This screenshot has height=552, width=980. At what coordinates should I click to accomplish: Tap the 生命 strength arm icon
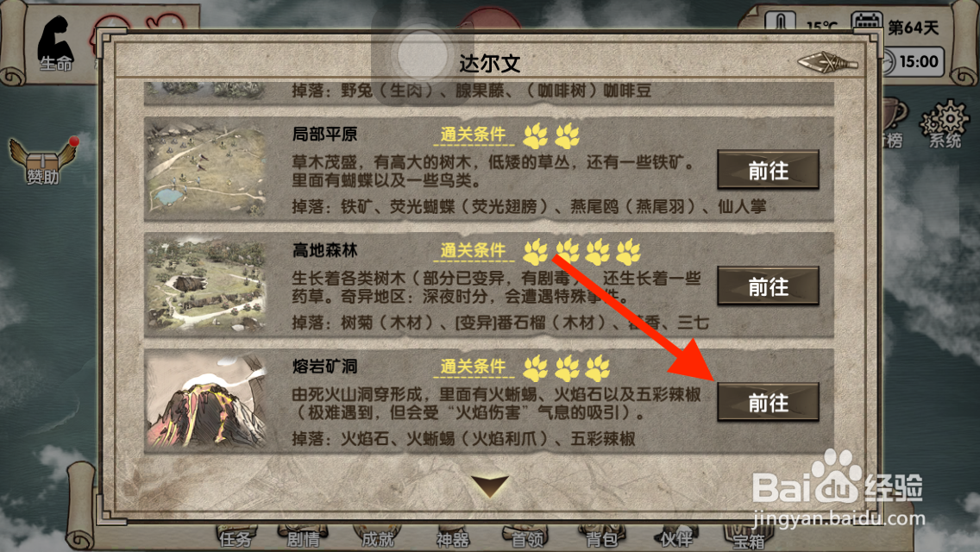(x=55, y=44)
